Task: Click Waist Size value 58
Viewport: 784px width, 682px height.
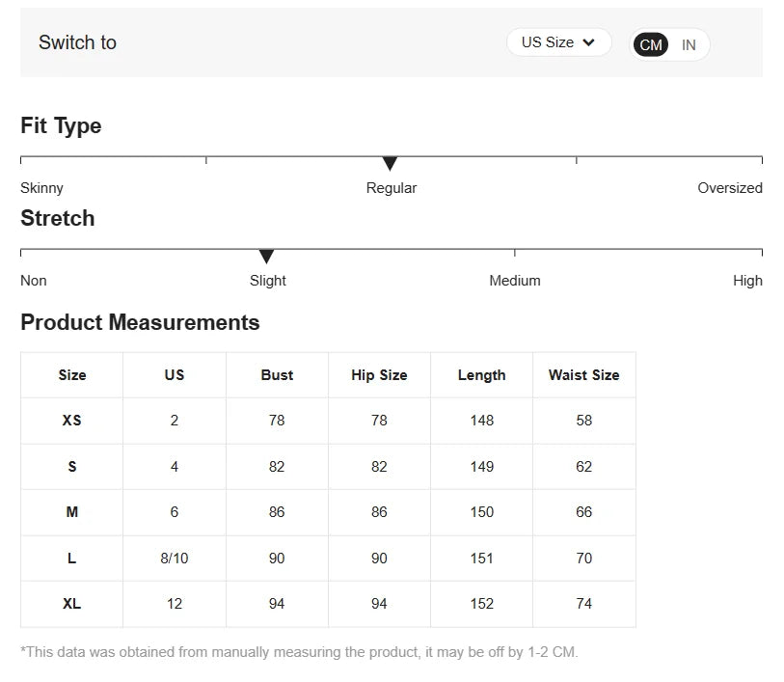Action: coord(584,420)
